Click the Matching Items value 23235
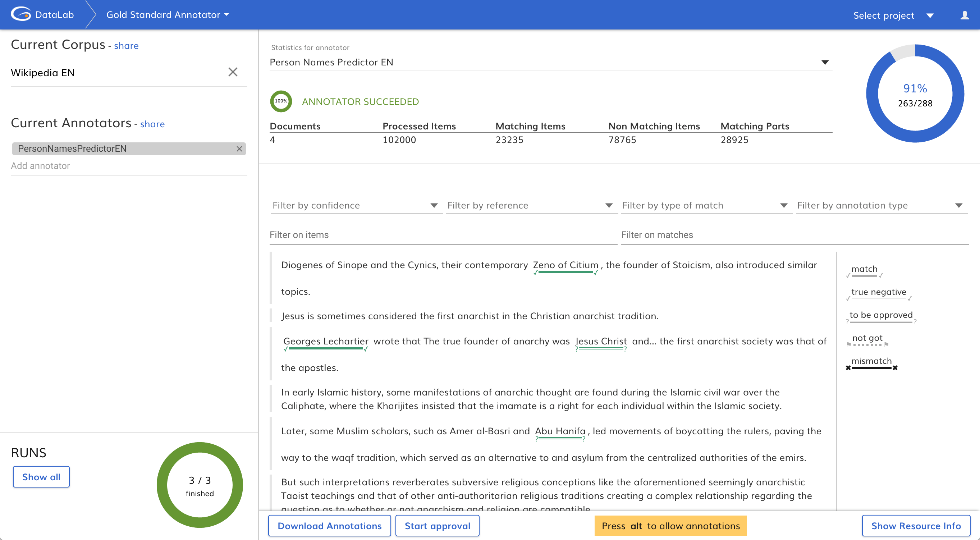This screenshot has height=540, width=980. tap(509, 140)
